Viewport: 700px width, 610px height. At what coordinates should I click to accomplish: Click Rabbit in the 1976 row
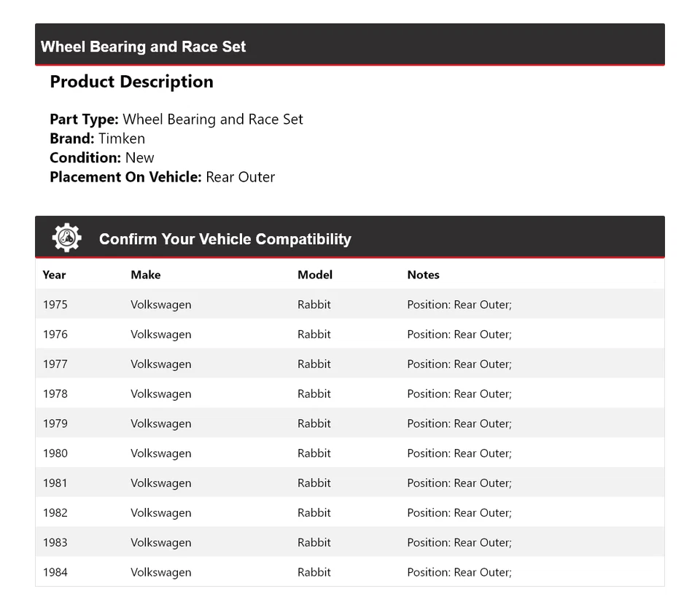[x=314, y=335]
